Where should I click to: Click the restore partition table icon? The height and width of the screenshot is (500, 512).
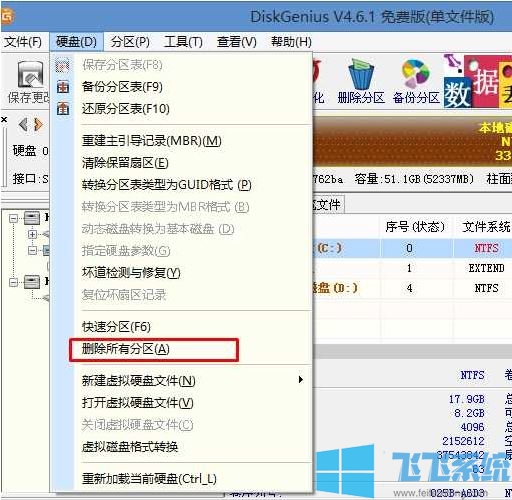point(63,109)
